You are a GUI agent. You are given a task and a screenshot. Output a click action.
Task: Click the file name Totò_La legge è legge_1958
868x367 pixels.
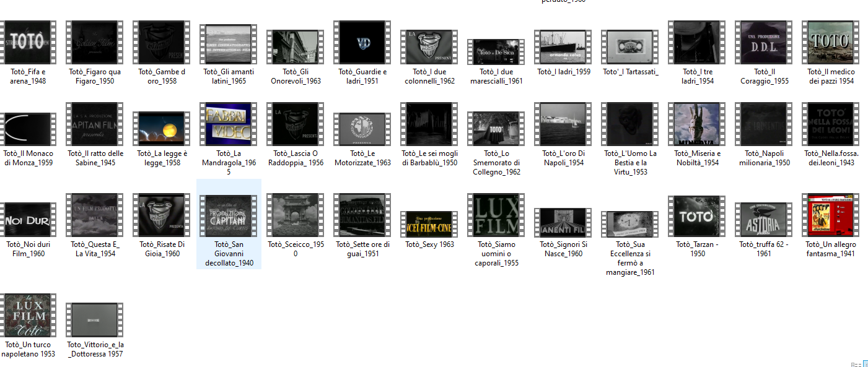click(x=162, y=158)
